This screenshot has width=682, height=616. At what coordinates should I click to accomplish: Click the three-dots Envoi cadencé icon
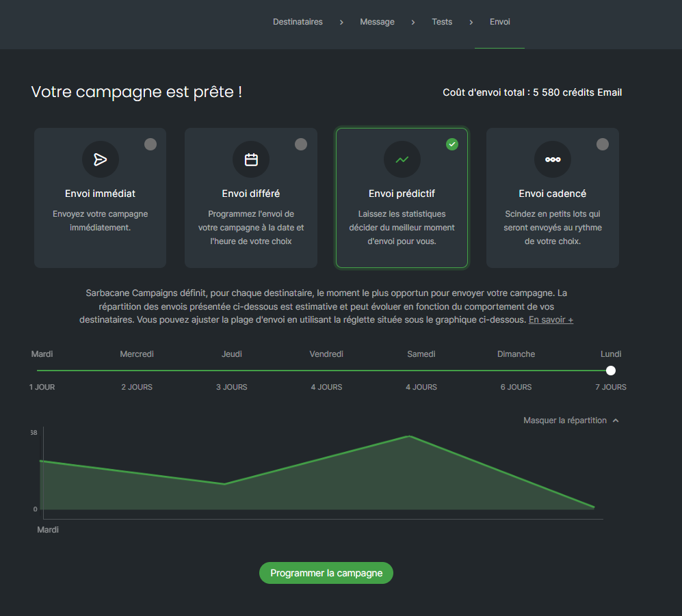[x=553, y=159]
